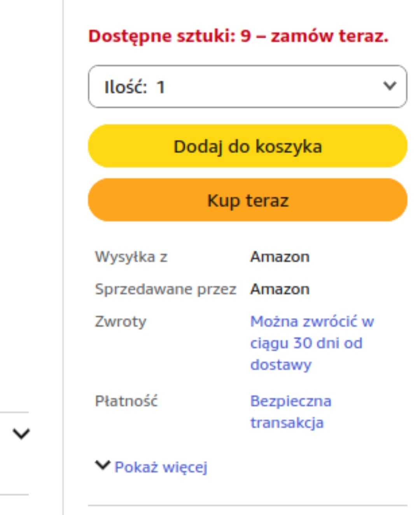This screenshot has height=515, width=420.
Task: Click the Ilość label inside quantity selector
Action: point(126,87)
